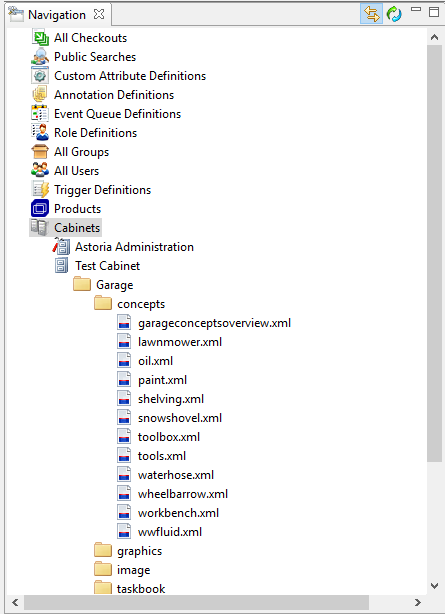
Task: Select the blue Products icon
Action: tap(40, 208)
